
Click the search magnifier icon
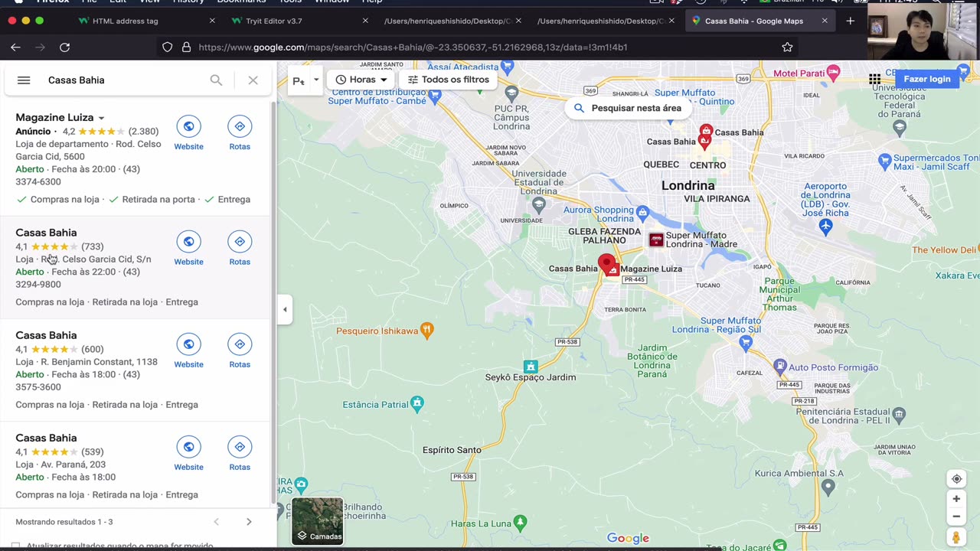pos(216,80)
